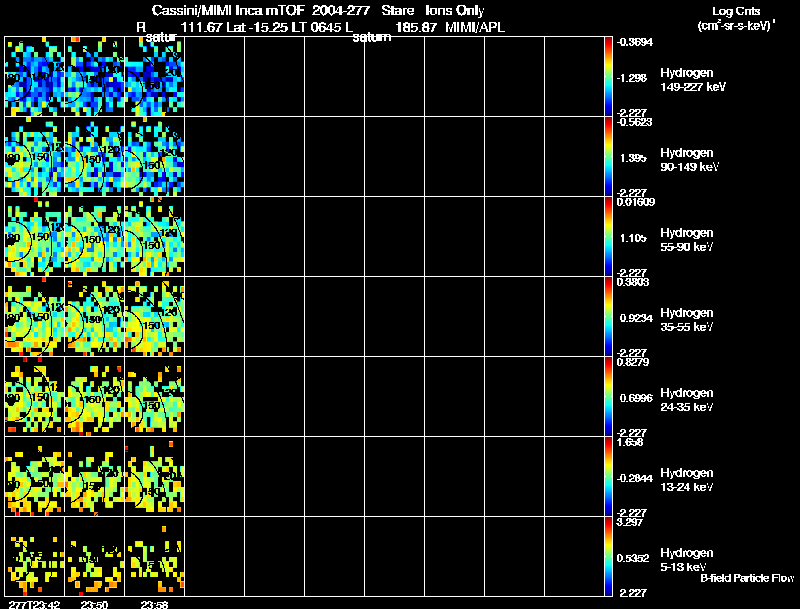Click the 'MIMI/APL' header text
Screen dimensions: 800x609
pyautogui.click(x=475, y=27)
